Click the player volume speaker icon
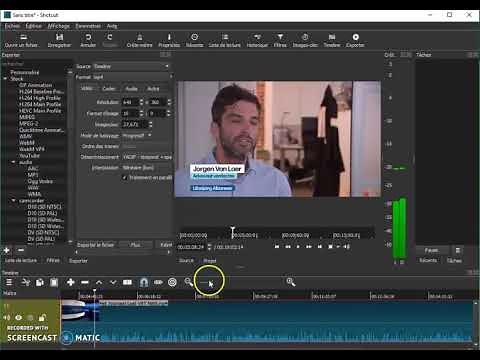 347,247
